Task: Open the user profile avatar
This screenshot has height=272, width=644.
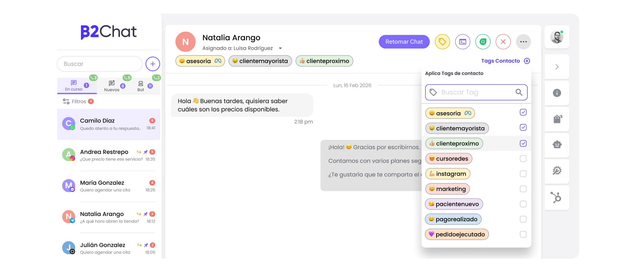Action: pyautogui.click(x=557, y=37)
